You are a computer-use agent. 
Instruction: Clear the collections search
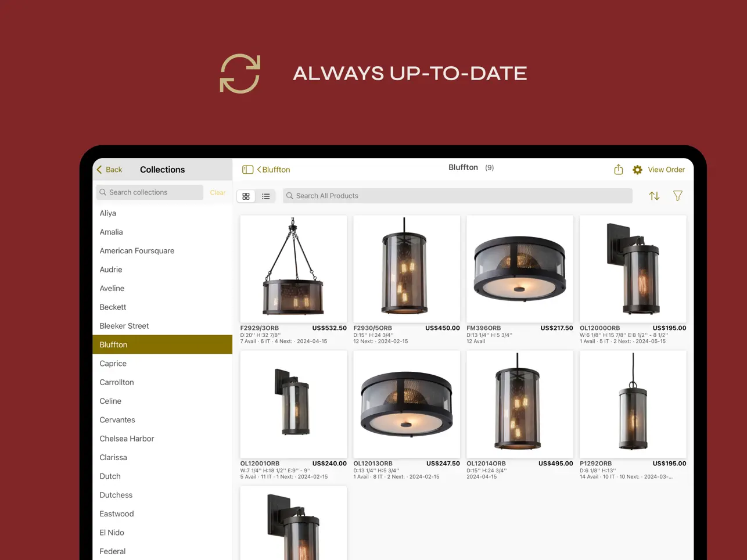tap(218, 192)
